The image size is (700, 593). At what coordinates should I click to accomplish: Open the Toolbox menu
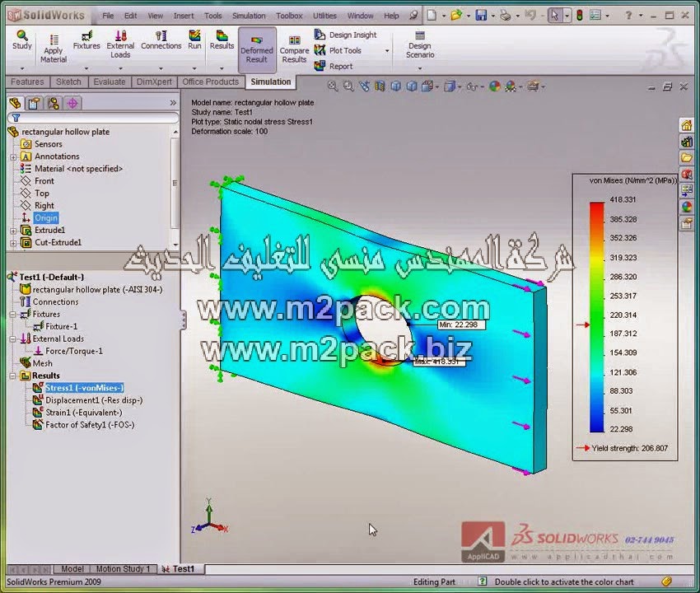pos(289,16)
